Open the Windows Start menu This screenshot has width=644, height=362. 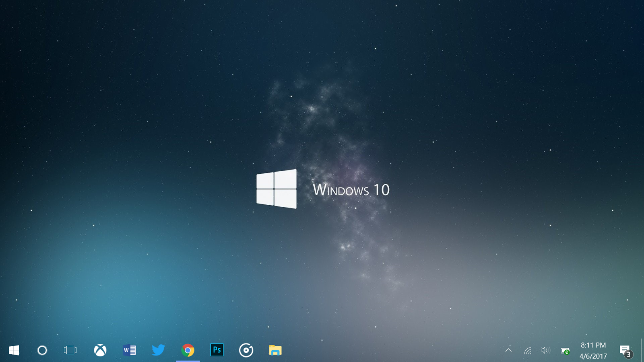point(14,350)
